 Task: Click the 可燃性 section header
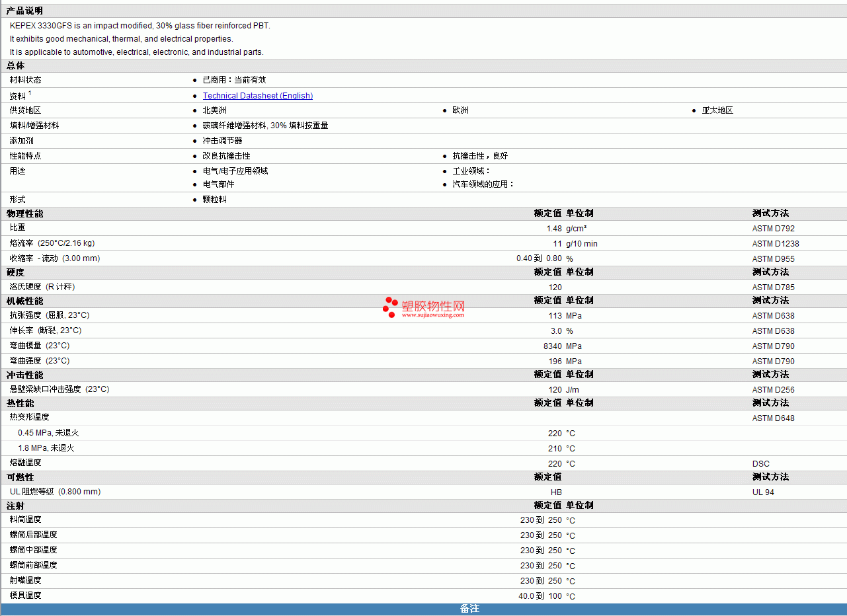20,477
